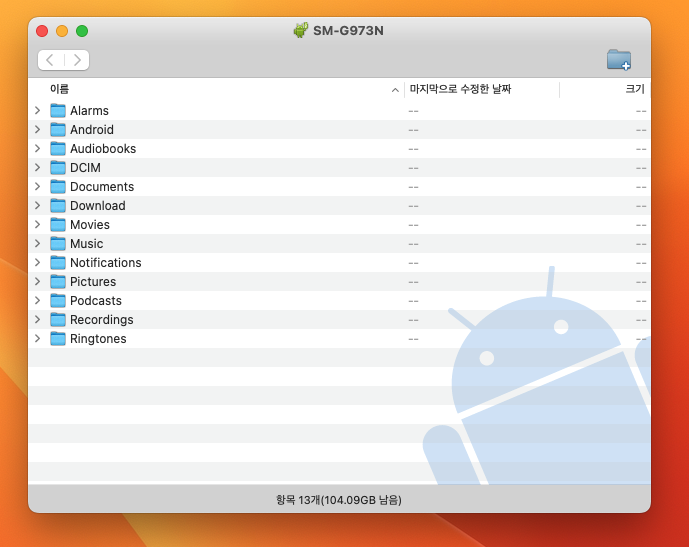Expand the Music folder
Viewport: 689px width, 547px height.
pos(38,243)
